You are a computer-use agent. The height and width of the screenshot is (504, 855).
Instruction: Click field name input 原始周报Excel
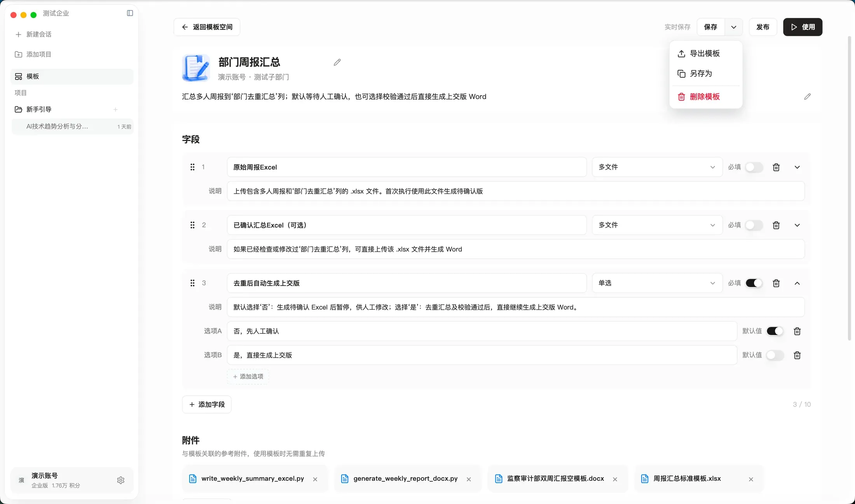(x=407, y=167)
